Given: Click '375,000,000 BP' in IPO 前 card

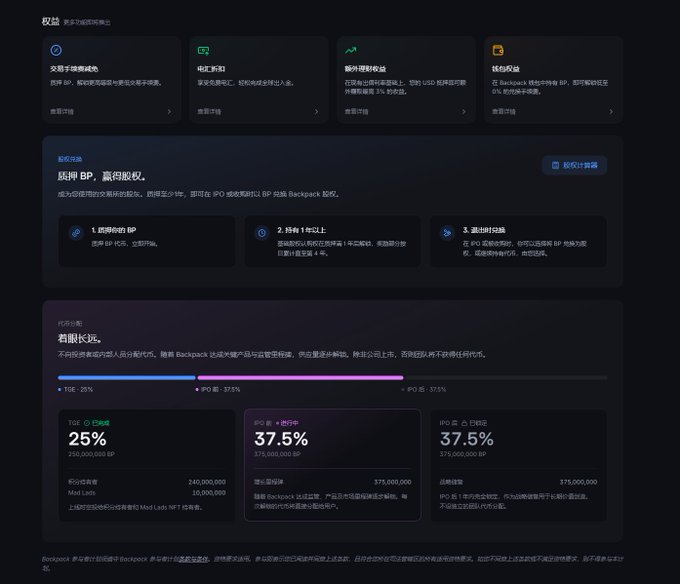Looking at the screenshot, I should point(277,454).
